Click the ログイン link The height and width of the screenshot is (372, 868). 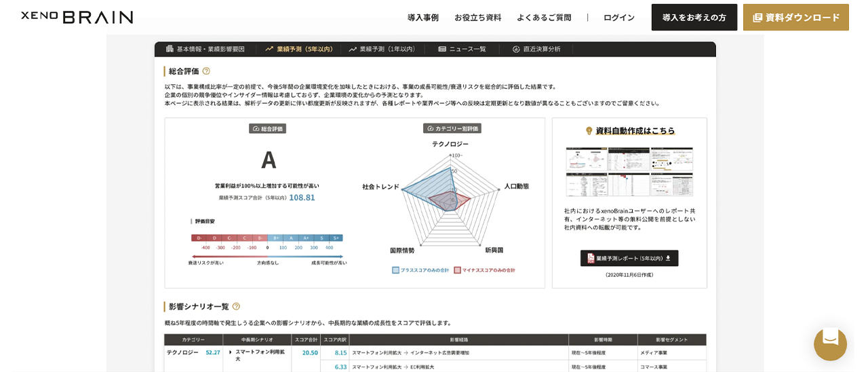point(618,18)
